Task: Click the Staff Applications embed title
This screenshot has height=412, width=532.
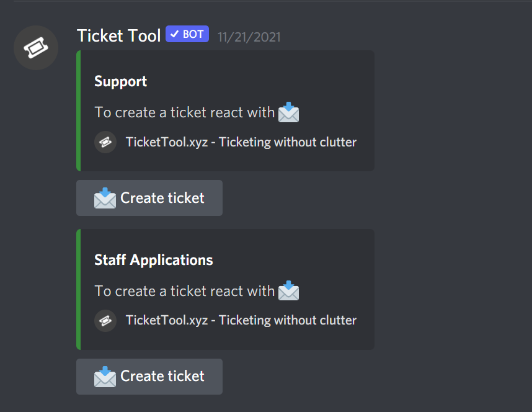Action: pos(153,260)
